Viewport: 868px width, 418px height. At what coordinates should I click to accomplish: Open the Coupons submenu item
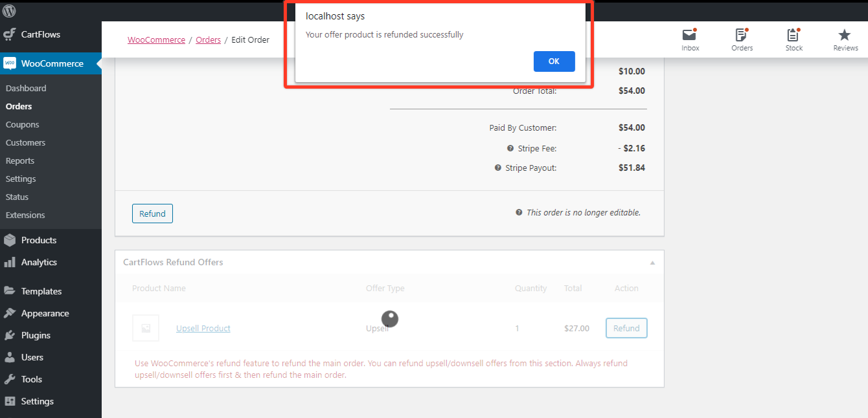[x=23, y=124]
